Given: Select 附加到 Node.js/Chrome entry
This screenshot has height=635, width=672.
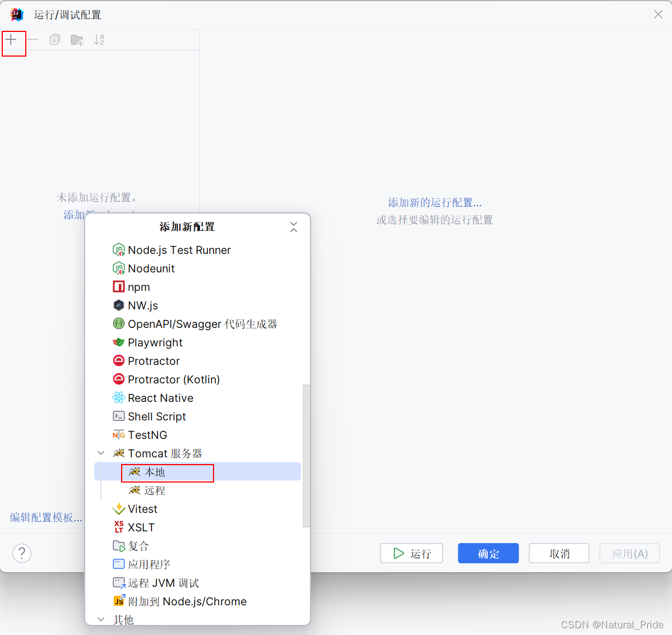Looking at the screenshot, I should pyautogui.click(x=198, y=601).
